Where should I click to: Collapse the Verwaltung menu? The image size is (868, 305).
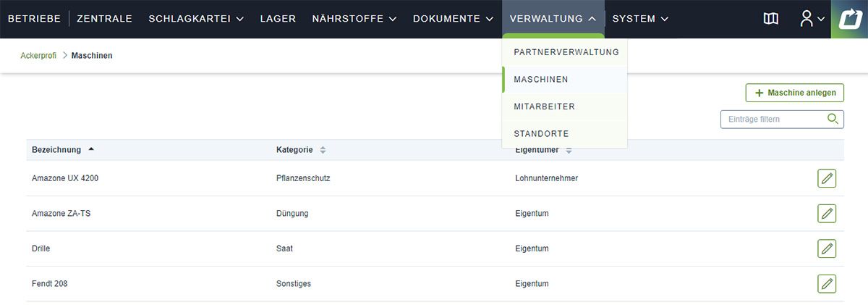[553, 19]
